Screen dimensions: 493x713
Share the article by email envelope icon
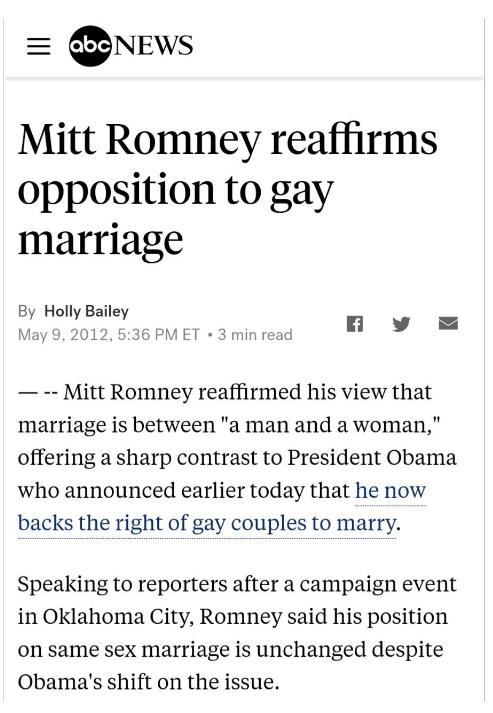pos(448,323)
